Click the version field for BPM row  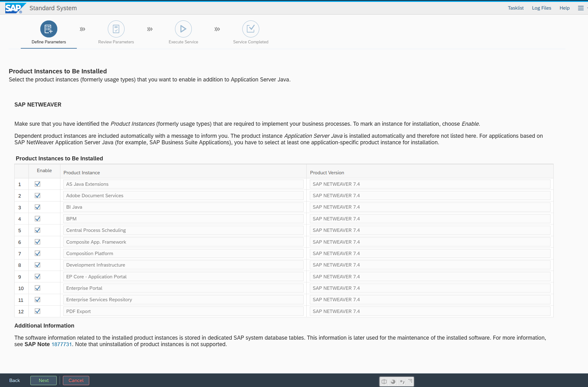click(430, 219)
